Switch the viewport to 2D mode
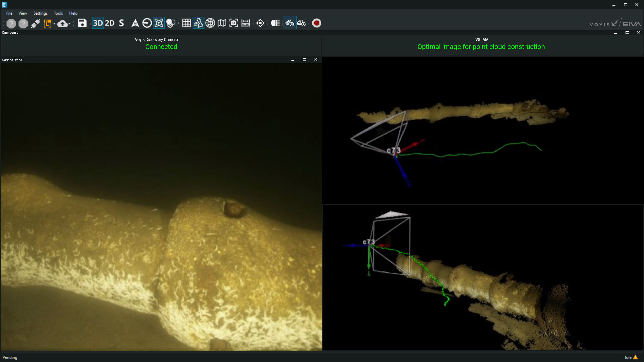The height and width of the screenshot is (362, 644). [109, 23]
